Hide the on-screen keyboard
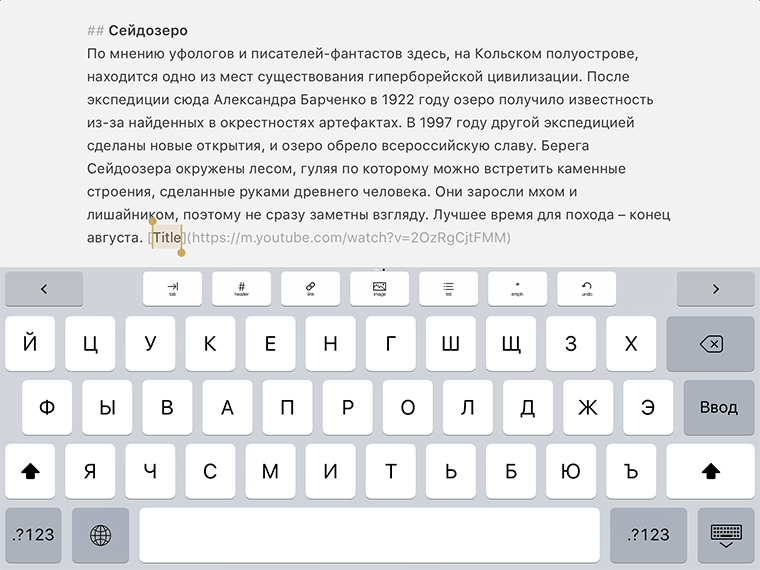The image size is (760, 570). coord(726,535)
